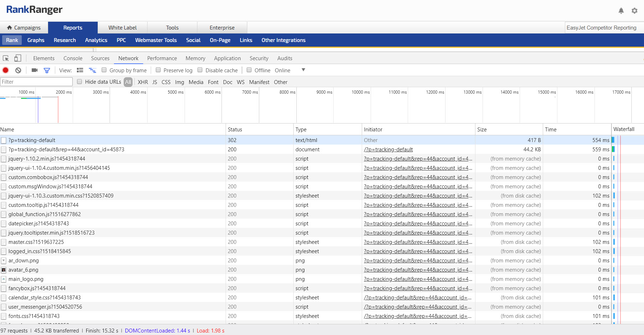
Task: Toggle the network filter funnel icon
Action: pyautogui.click(x=47, y=70)
